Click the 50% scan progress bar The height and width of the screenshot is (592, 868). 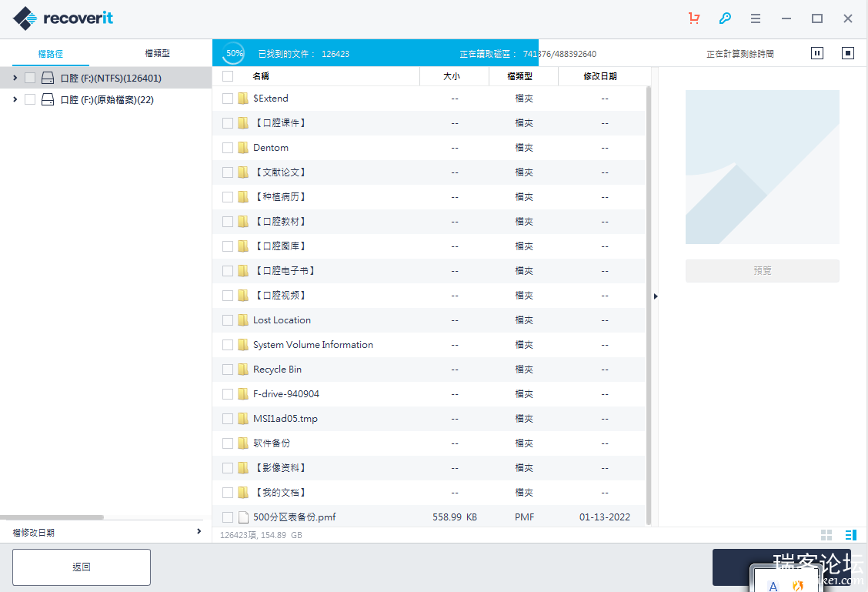pos(375,53)
